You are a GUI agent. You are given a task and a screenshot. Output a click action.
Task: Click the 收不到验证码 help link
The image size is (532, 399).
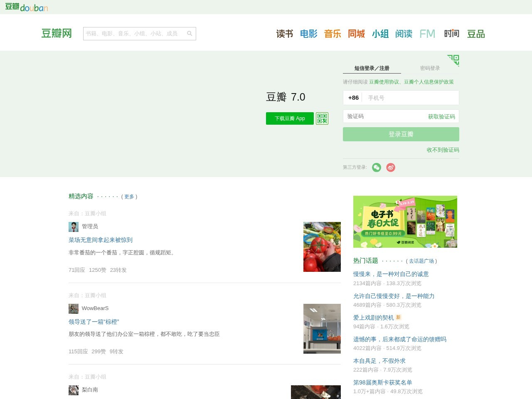tap(443, 150)
